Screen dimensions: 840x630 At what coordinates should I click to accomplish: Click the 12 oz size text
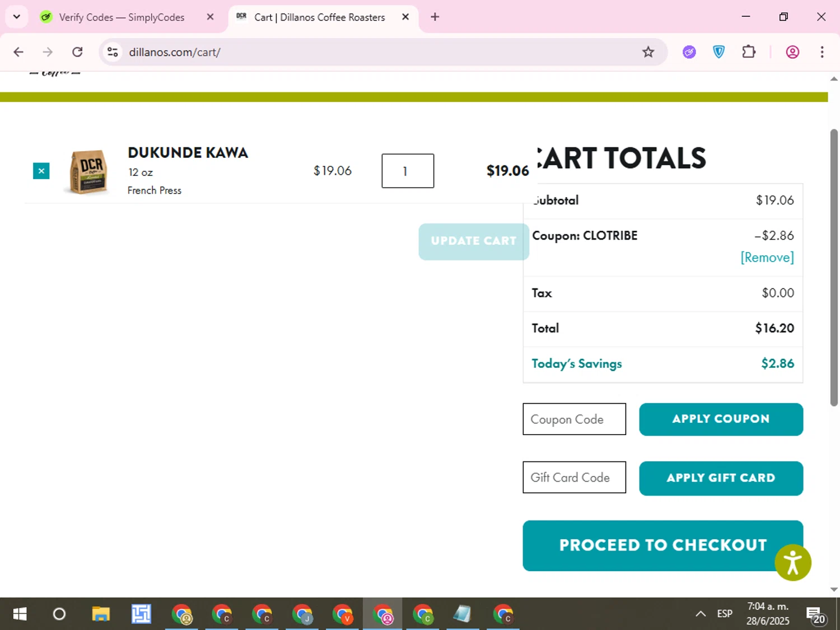141,172
